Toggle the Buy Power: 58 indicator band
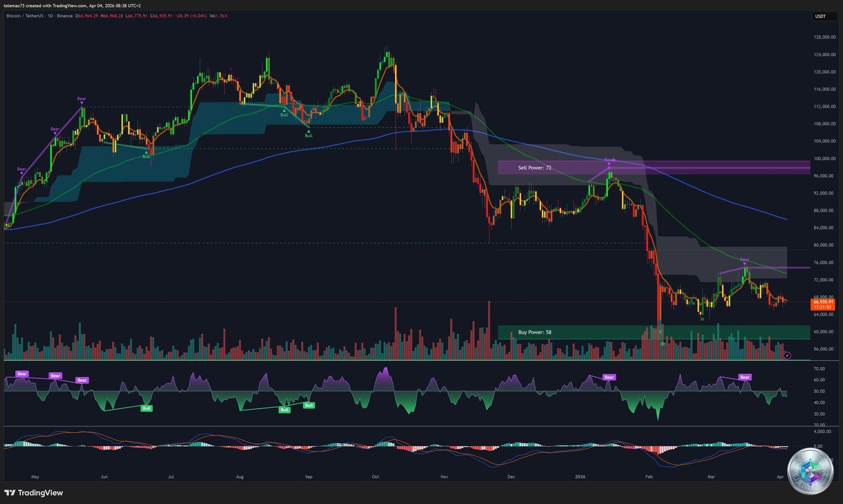This screenshot has height=504, width=843. pyautogui.click(x=535, y=332)
